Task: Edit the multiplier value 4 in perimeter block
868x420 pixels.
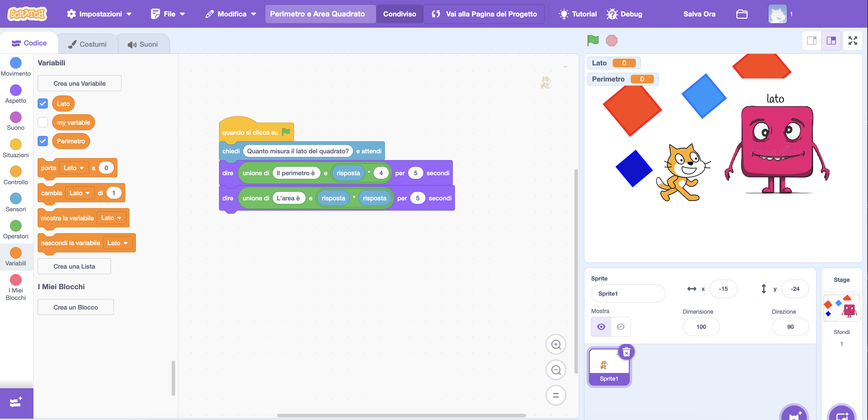Action: [x=381, y=173]
